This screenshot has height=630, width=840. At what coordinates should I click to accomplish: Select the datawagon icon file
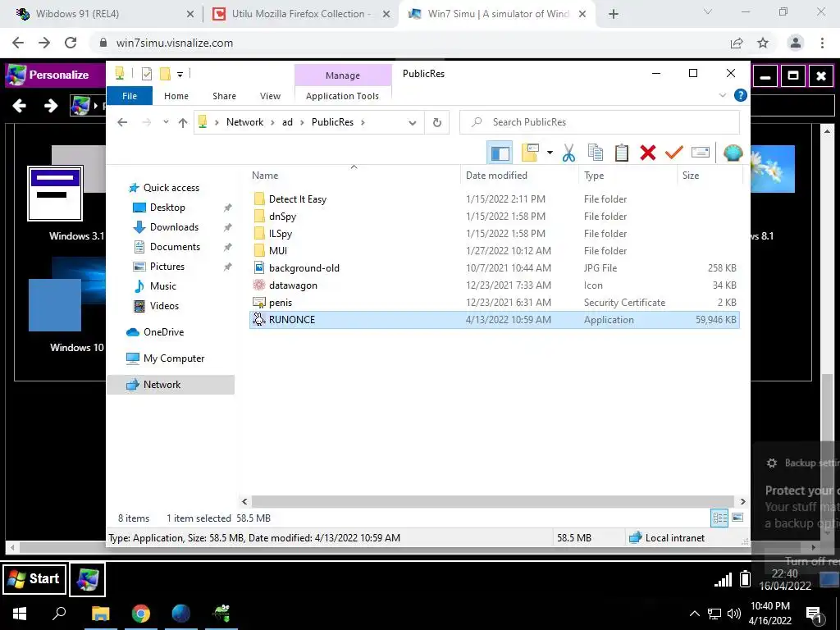click(494, 285)
